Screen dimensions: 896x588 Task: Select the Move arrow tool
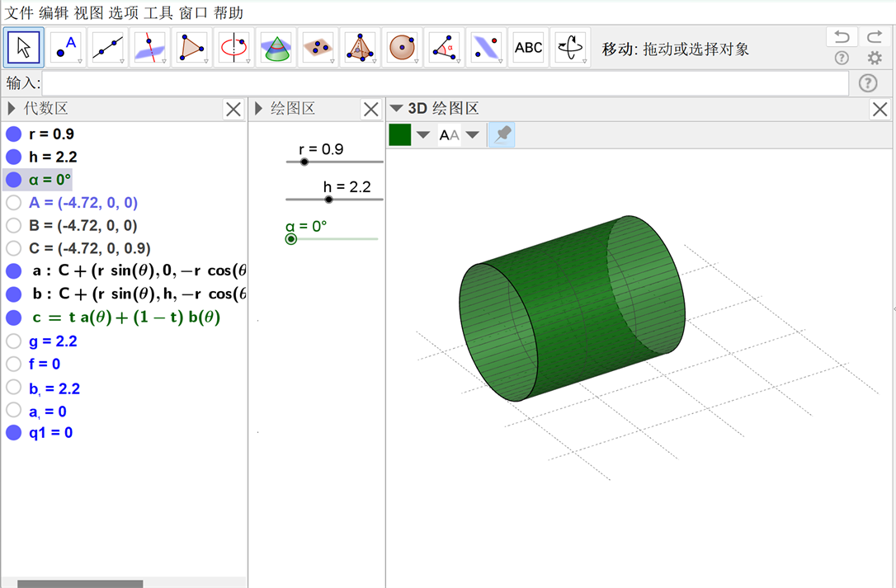[24, 48]
